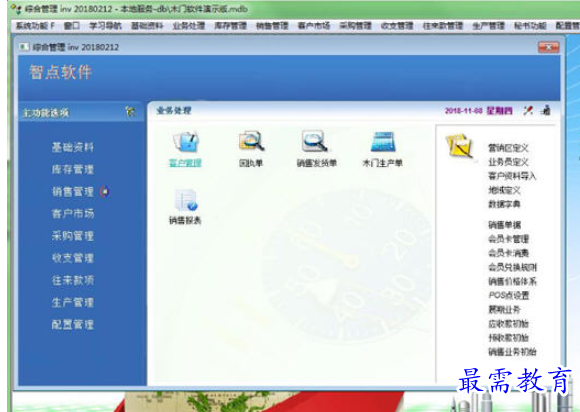Open the 地域定义 link
580x412 pixels.
pos(504,190)
